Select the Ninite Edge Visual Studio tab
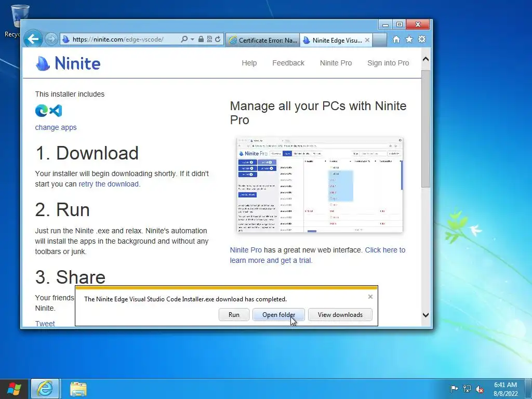Image resolution: width=532 pixels, height=399 pixels. tap(333, 40)
